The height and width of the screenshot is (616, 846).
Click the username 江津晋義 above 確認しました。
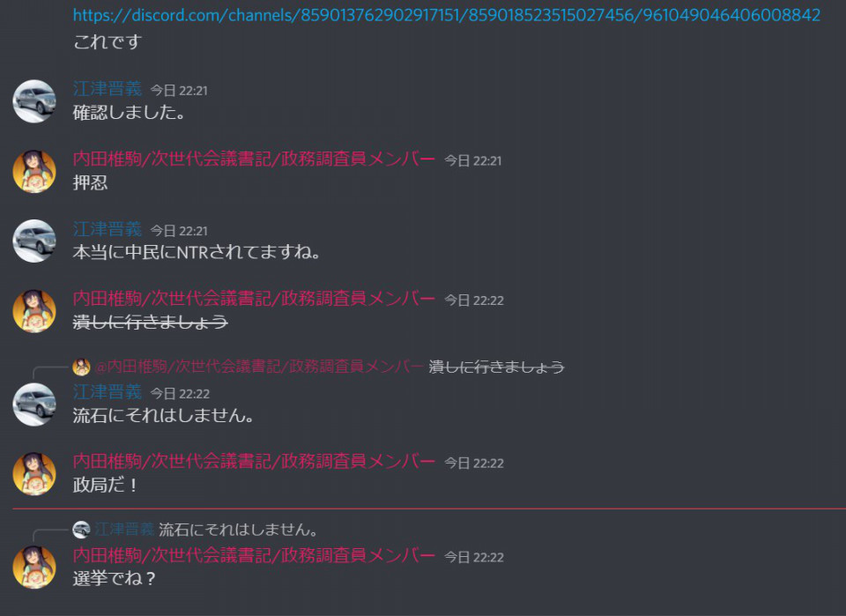108,89
